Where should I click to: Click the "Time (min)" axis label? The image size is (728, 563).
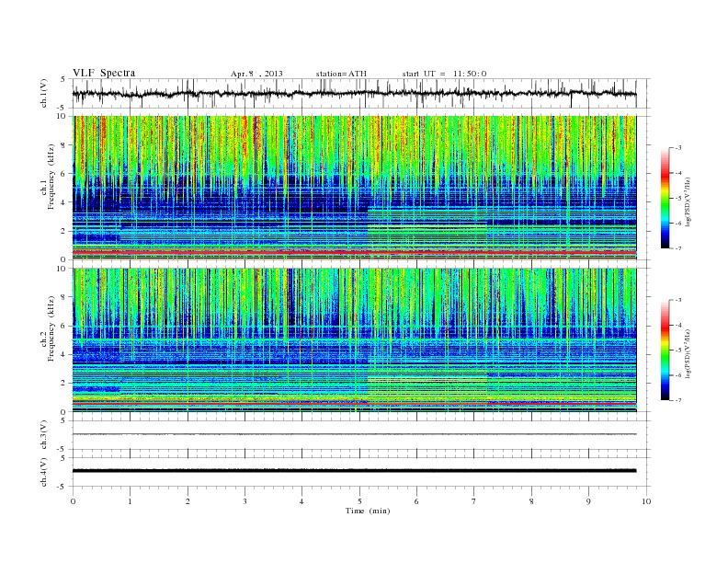point(368,511)
